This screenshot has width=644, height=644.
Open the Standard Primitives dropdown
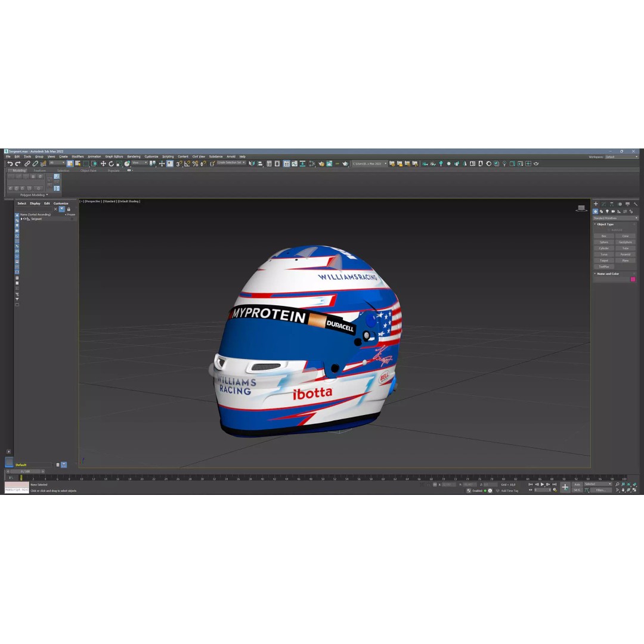614,218
